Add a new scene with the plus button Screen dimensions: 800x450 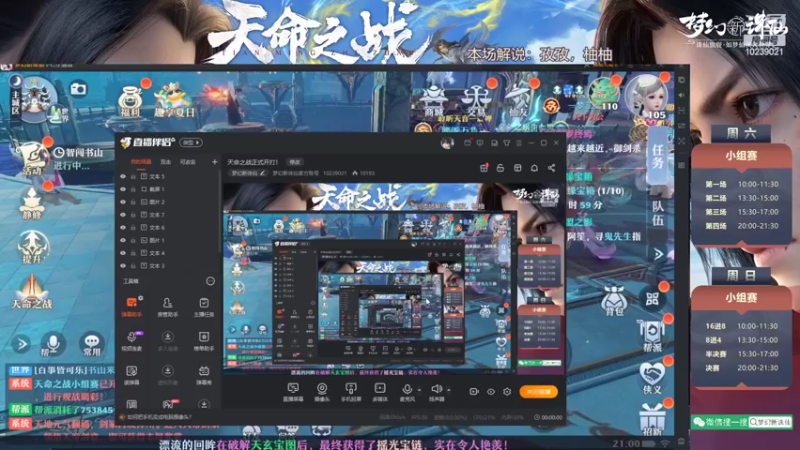point(214,162)
